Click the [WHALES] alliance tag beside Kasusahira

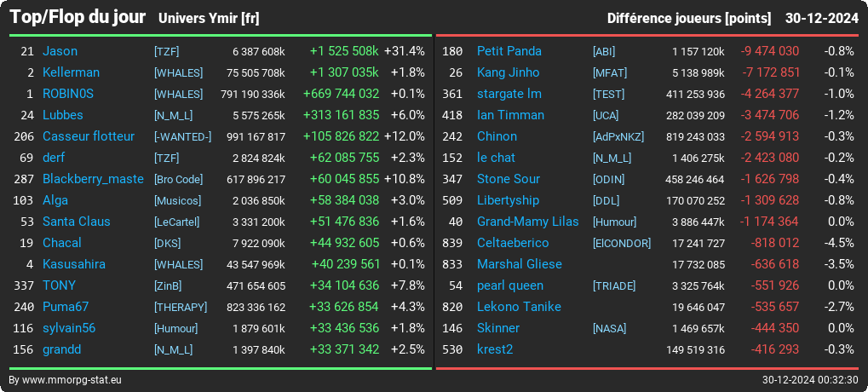point(178,265)
